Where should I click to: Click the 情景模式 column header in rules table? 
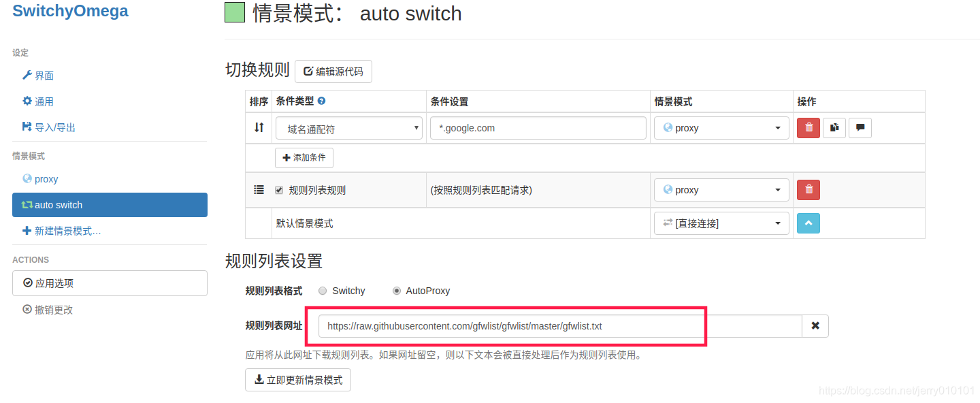coord(673,101)
